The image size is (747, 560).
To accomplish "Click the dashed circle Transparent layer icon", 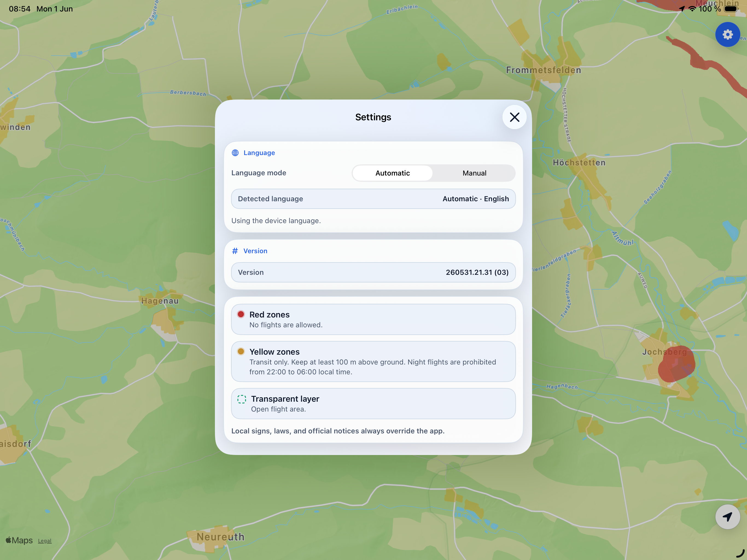I will coord(242,399).
